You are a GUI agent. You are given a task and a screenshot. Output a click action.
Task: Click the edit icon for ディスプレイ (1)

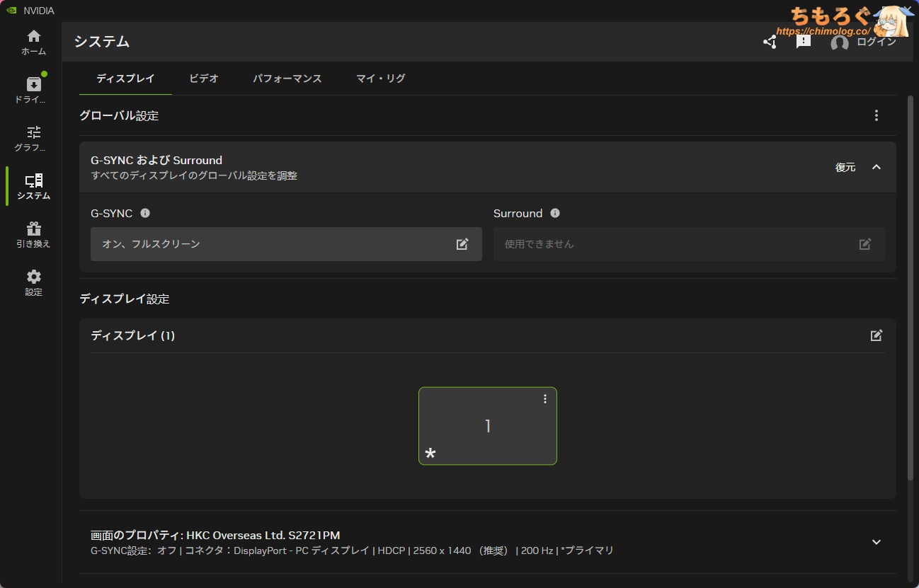point(877,335)
